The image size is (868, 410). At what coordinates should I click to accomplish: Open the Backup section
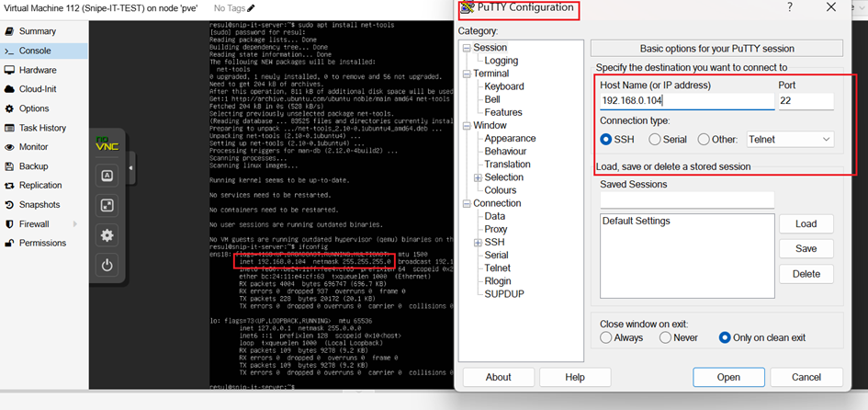[33, 166]
